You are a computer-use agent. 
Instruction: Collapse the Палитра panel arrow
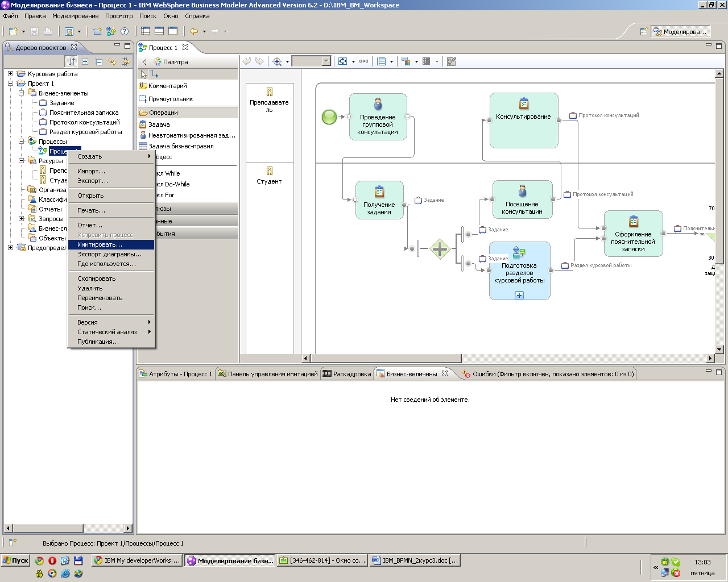coord(144,62)
